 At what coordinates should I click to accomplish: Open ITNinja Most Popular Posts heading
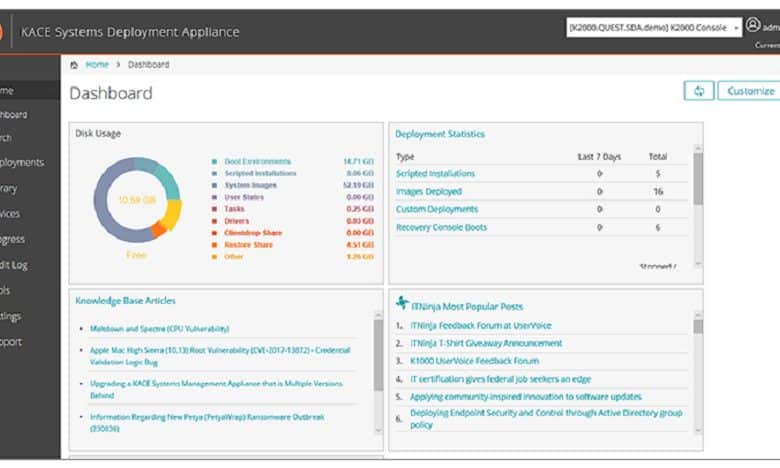467,306
